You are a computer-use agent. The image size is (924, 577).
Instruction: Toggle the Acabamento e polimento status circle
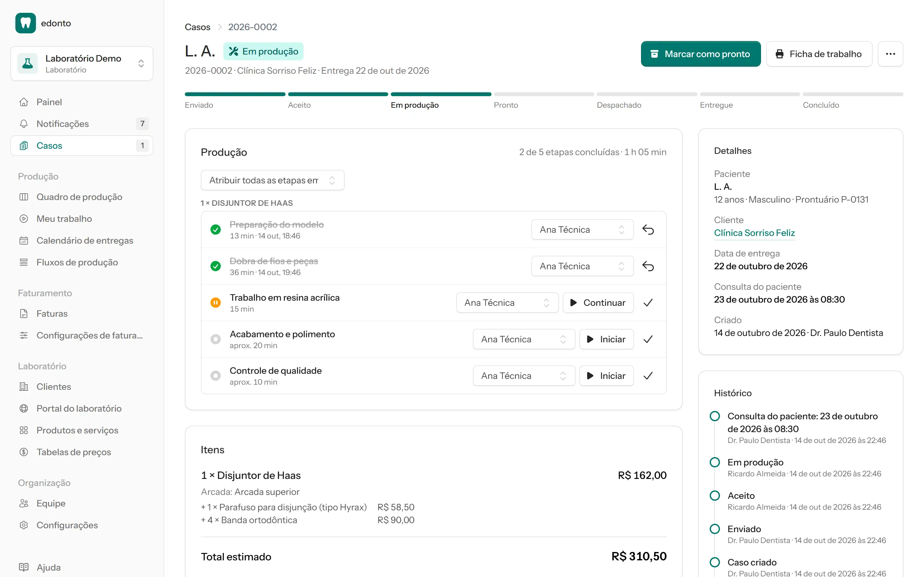tap(215, 339)
